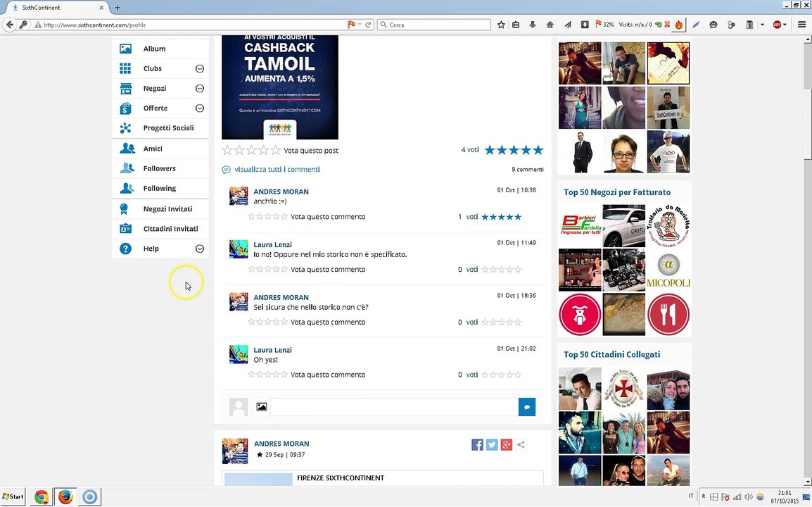Open the Tamoil cashback post image
This screenshot has height=507, width=812.
(x=279, y=87)
